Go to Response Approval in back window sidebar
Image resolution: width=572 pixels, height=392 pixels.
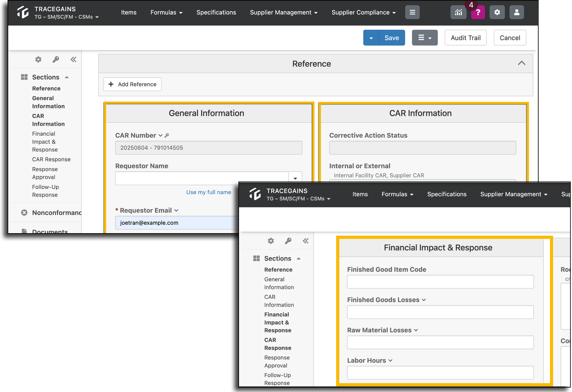pos(45,173)
